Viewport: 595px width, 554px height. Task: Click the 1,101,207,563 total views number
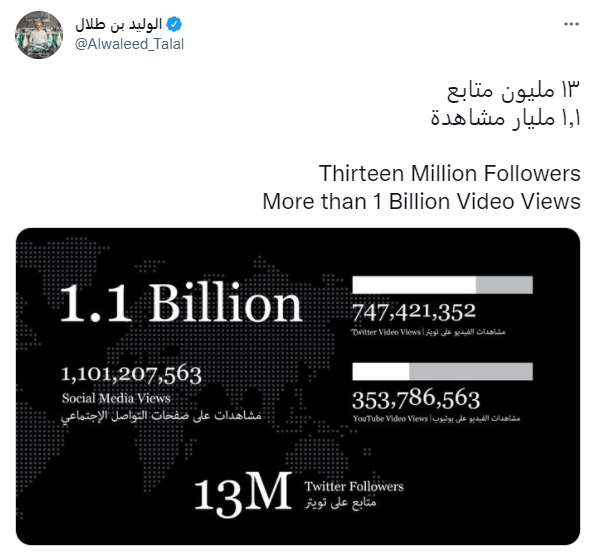[x=131, y=375]
